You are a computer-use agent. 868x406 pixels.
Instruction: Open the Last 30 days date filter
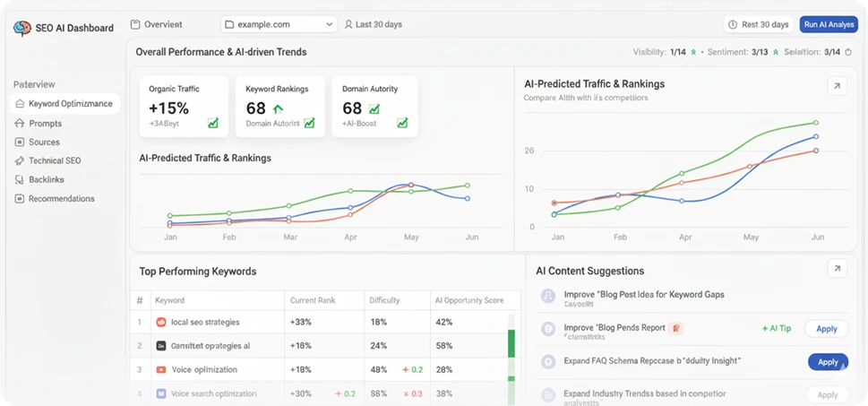pyautogui.click(x=375, y=24)
